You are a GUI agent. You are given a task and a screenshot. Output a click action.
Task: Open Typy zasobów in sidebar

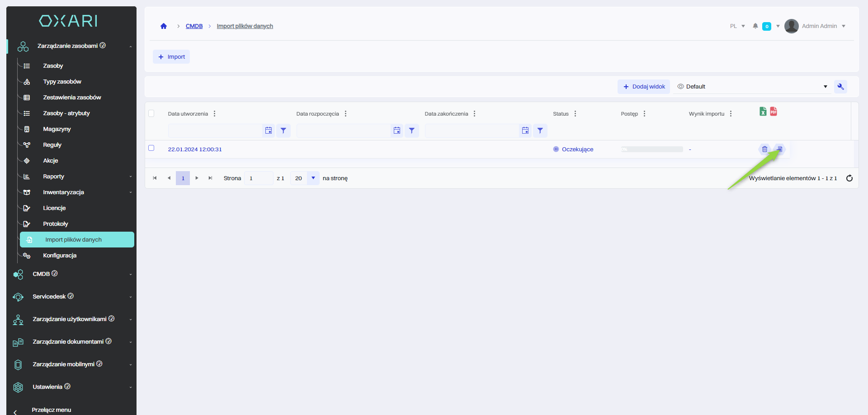pyautogui.click(x=62, y=82)
